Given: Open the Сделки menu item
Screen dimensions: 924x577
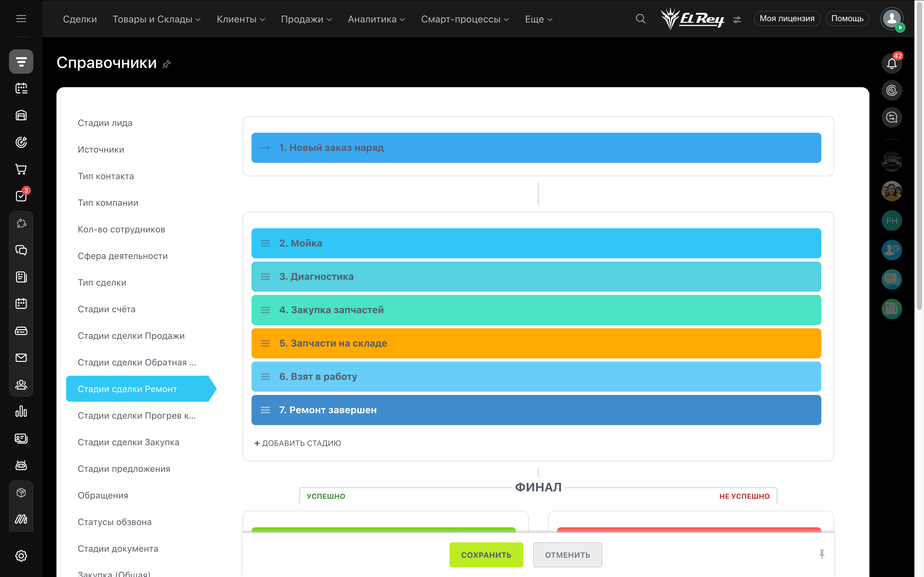Looking at the screenshot, I should tap(80, 19).
